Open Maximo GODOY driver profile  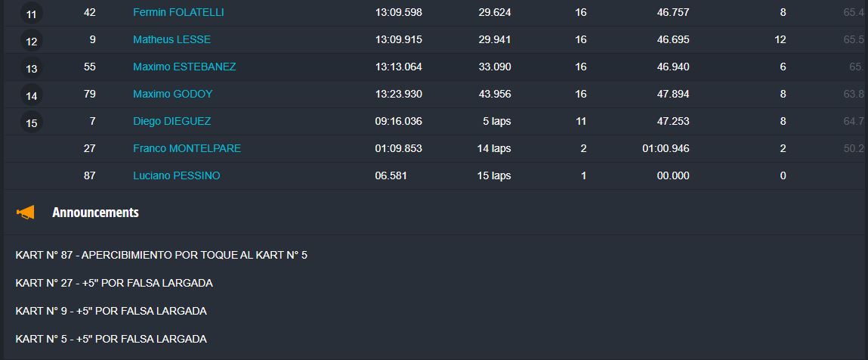tap(173, 94)
